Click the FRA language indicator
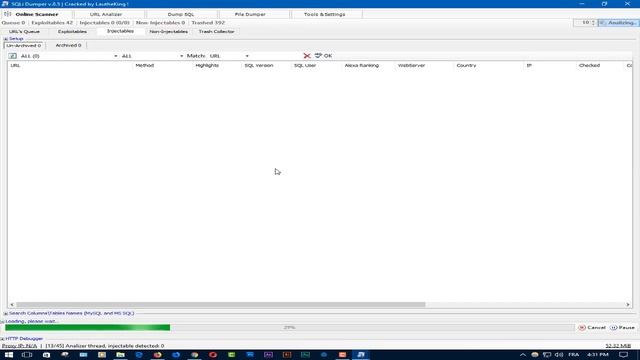Image resolution: width=640 pixels, height=360 pixels. (x=573, y=355)
